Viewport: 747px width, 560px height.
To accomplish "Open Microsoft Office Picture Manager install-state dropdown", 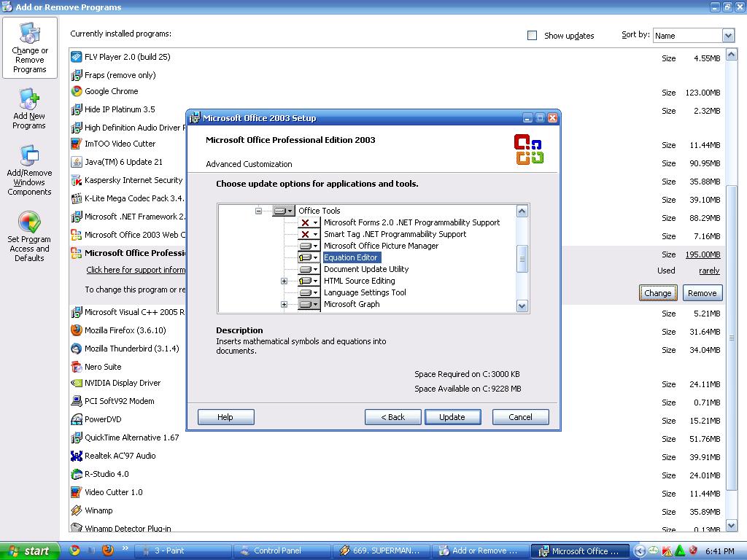I will [x=309, y=246].
